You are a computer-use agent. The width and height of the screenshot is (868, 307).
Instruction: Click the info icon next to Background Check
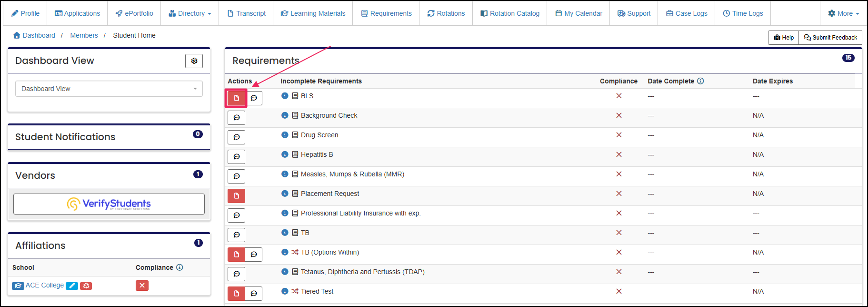(x=285, y=115)
